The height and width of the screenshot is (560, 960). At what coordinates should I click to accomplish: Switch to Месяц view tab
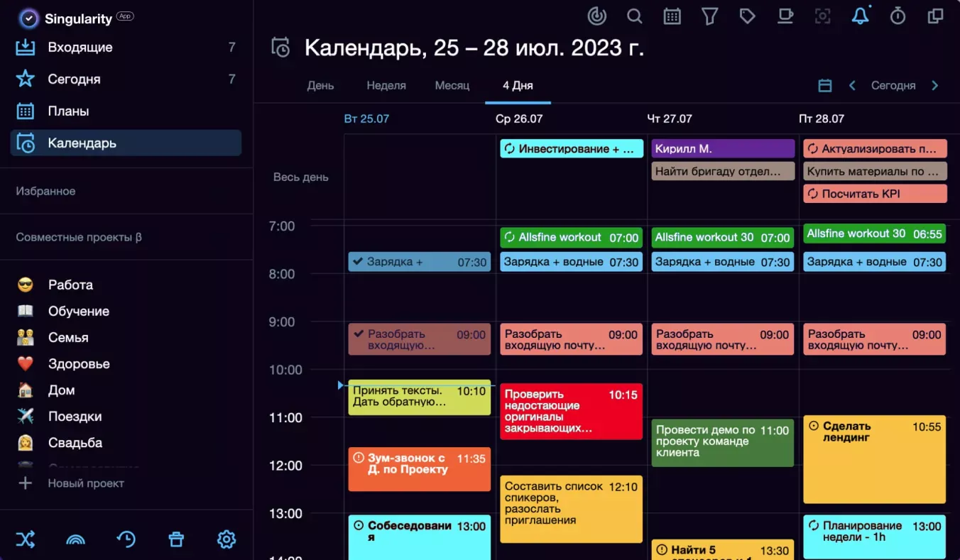pos(452,85)
